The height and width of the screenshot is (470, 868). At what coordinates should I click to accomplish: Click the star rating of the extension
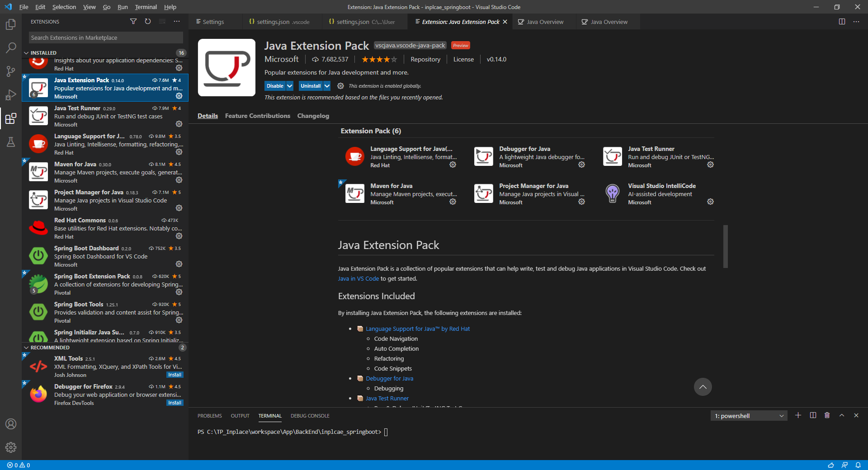(379, 59)
